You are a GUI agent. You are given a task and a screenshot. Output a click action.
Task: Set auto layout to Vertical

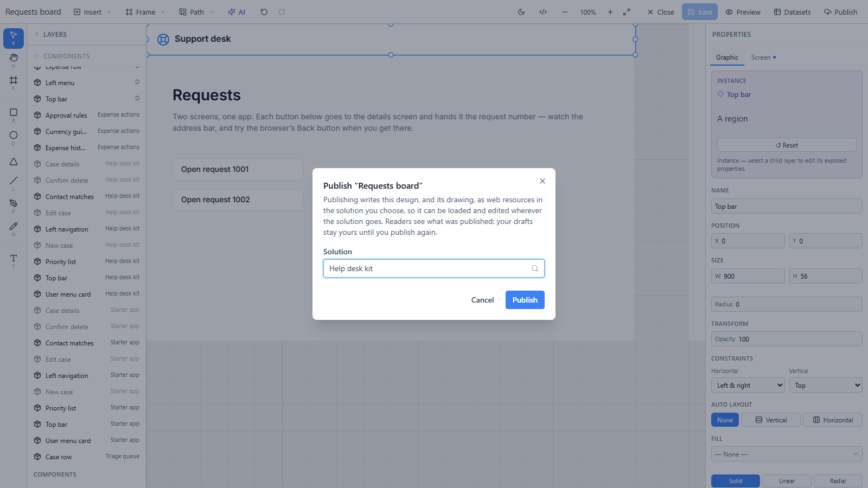tap(771, 420)
